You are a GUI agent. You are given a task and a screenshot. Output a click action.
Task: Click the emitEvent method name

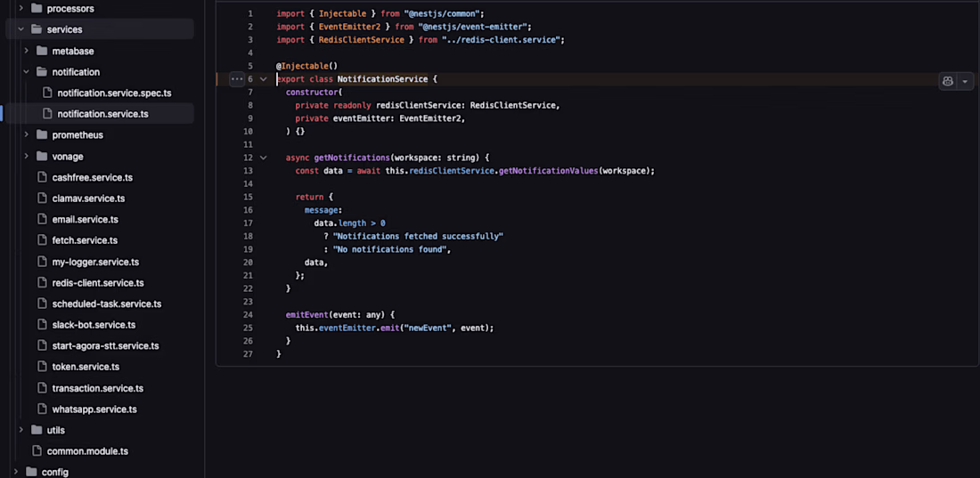tap(306, 315)
